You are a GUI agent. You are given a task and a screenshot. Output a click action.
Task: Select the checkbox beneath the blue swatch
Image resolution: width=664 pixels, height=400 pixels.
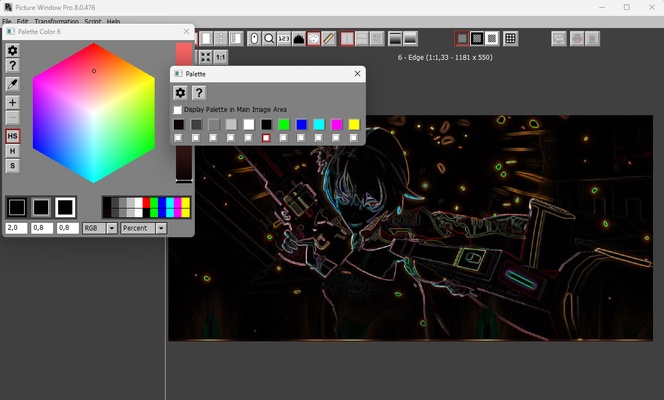[x=301, y=138]
